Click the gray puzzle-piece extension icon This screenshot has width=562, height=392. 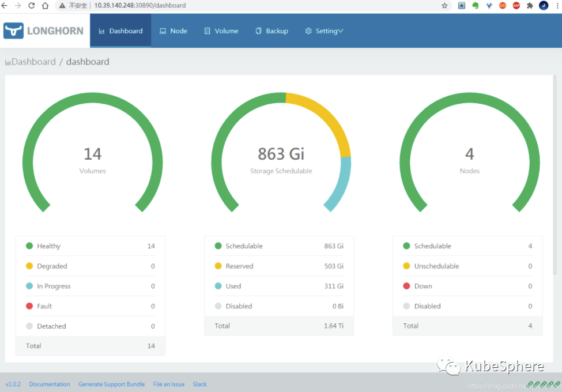click(529, 5)
